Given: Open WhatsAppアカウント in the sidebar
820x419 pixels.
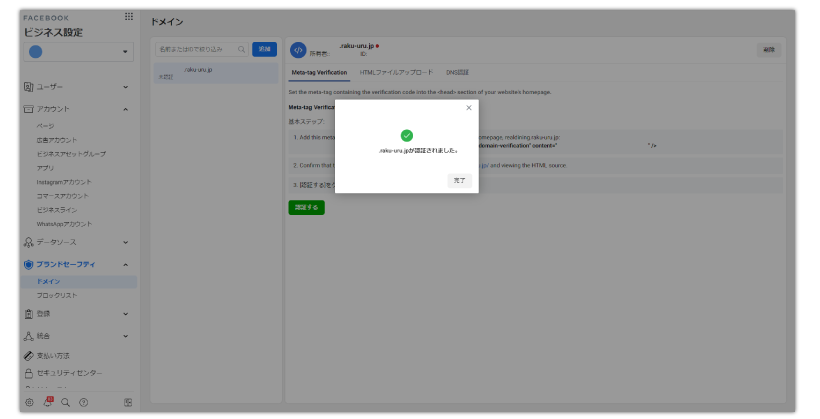Looking at the screenshot, I should click(64, 224).
